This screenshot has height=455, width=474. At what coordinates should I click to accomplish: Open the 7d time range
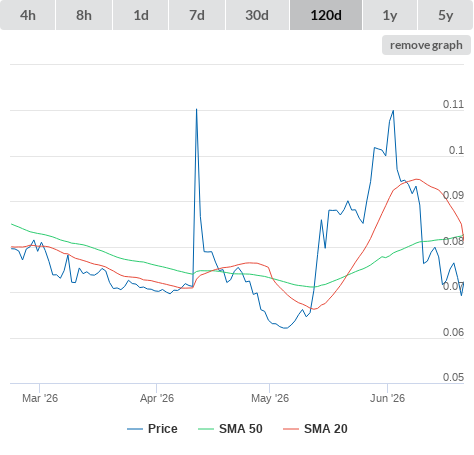pos(197,15)
